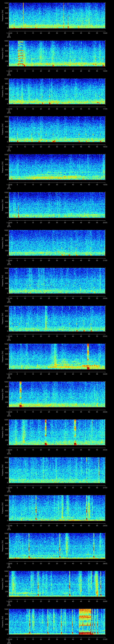
Task: Click the Frequency (Hz) axis label of 1:17:00 panel
Action: point(3,129)
